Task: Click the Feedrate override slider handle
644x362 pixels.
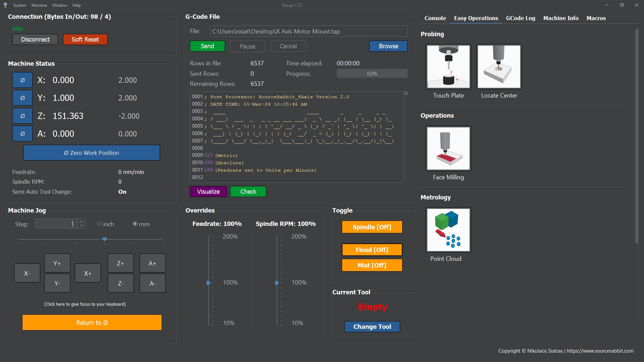Action: click(208, 283)
